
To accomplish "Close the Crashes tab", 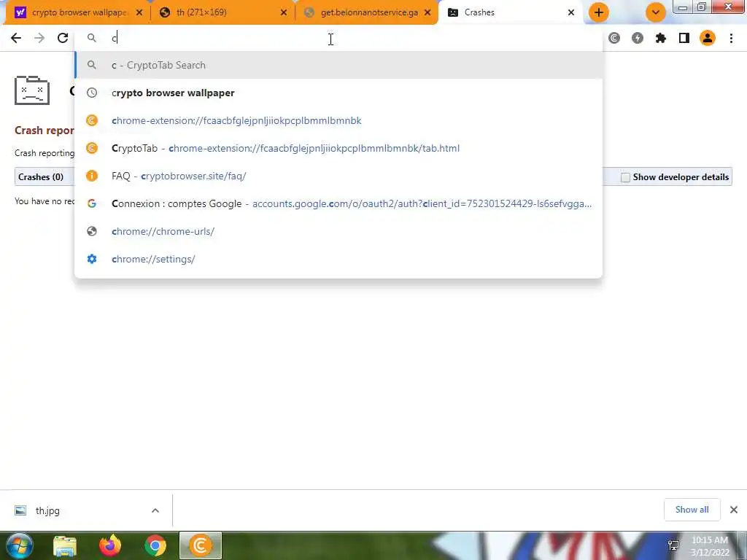I will click(571, 12).
